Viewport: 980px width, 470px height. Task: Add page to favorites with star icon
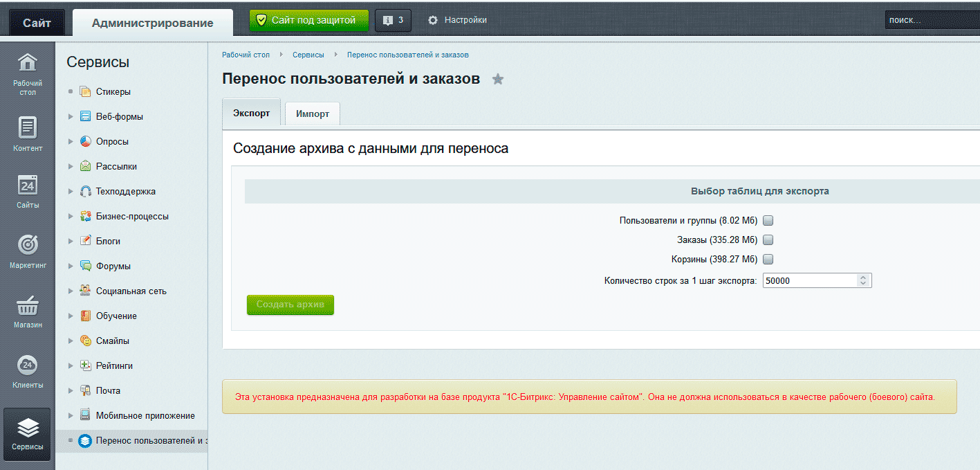point(498,80)
